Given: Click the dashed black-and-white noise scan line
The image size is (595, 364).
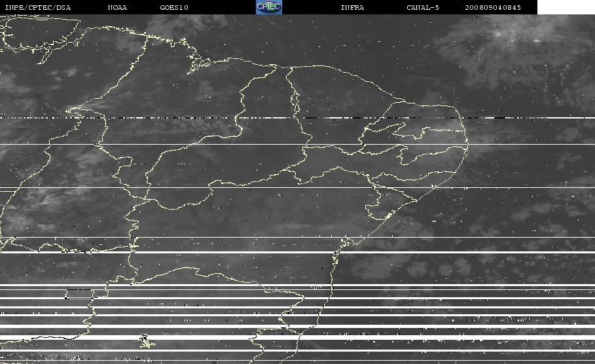Looking at the screenshot, I should point(297,118).
